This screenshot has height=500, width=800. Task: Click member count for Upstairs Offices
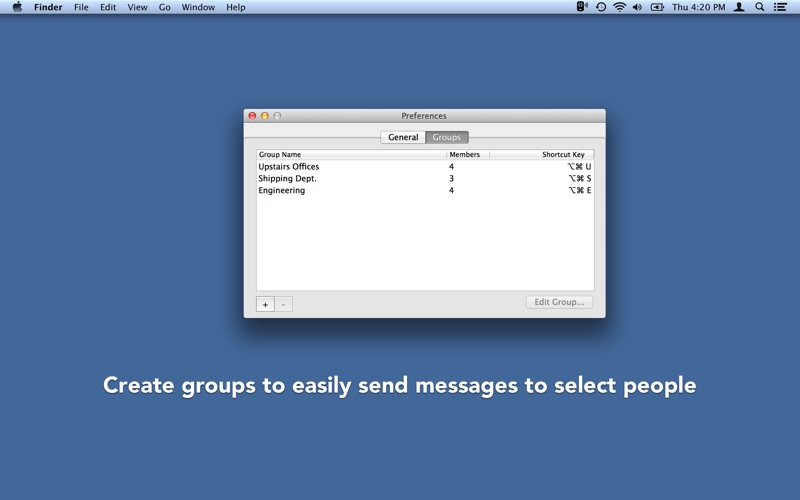451,167
